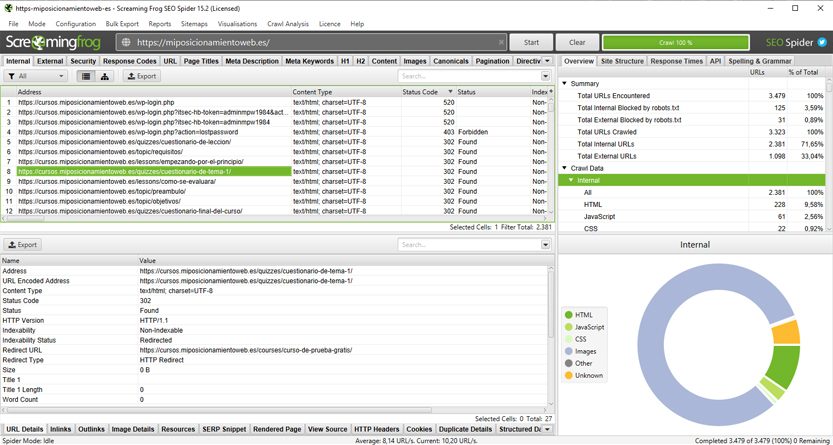Open the Visualisations menu
This screenshot has width=833, height=445.
(x=237, y=24)
